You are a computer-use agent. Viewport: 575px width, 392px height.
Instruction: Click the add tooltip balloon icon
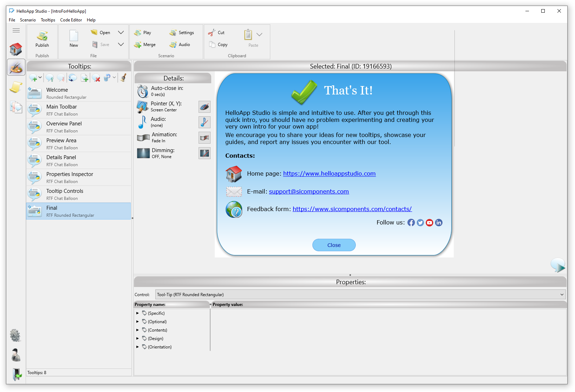[x=33, y=78]
